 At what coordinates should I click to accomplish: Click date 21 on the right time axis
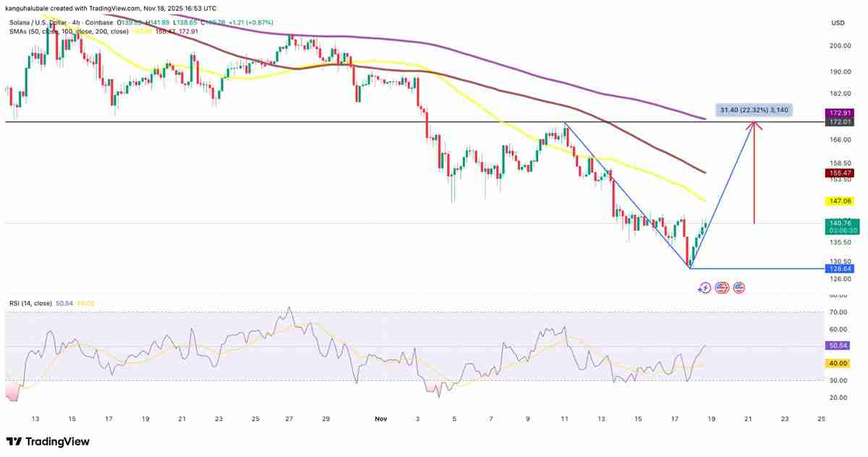[749, 419]
